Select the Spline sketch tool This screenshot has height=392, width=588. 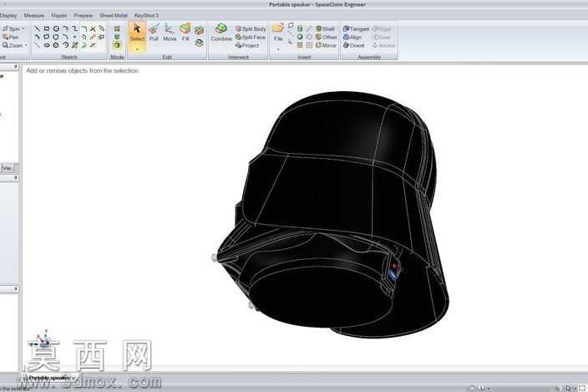74,28
